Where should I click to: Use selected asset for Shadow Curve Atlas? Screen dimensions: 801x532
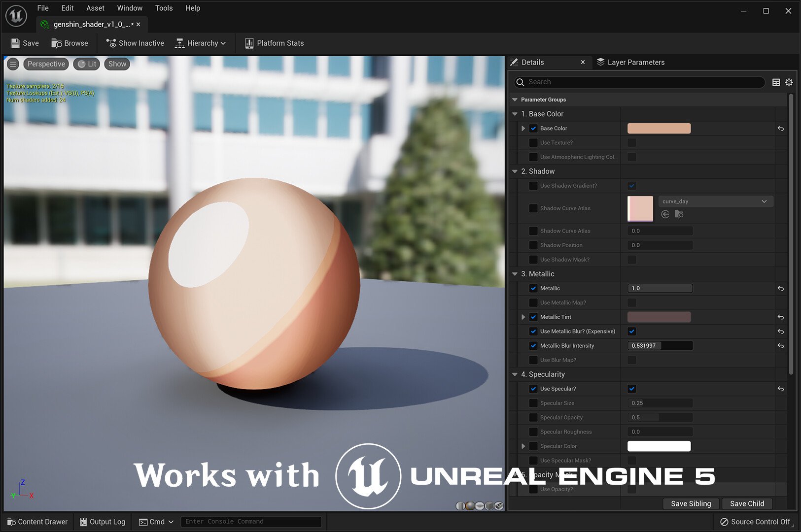(x=665, y=214)
